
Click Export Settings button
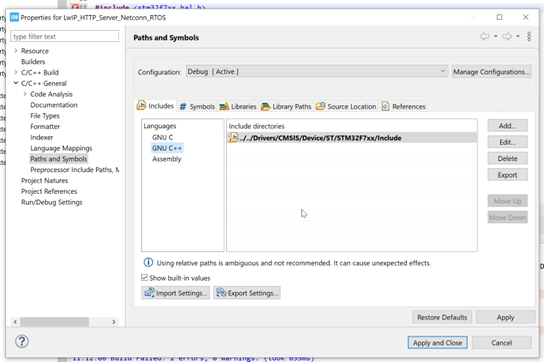tap(247, 293)
